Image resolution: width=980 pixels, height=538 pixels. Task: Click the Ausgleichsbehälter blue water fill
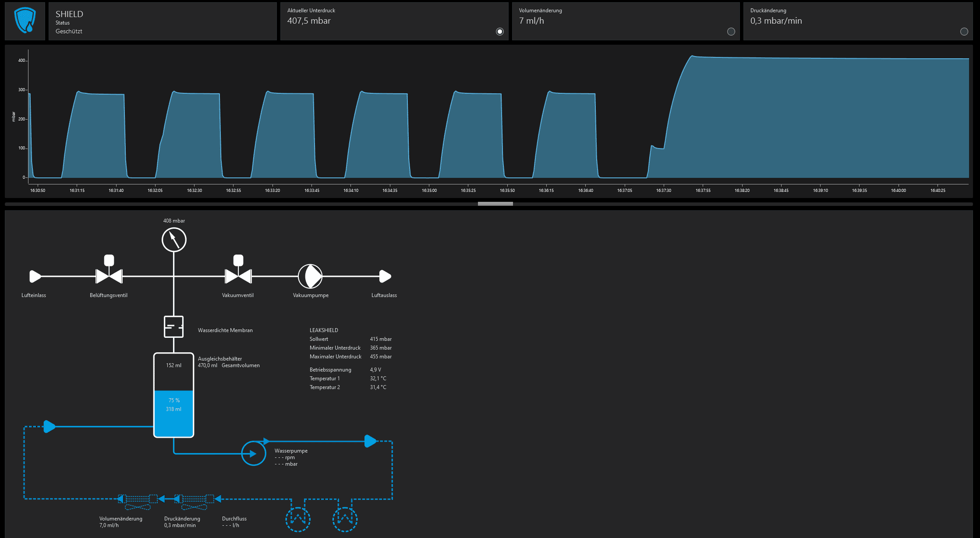tap(173, 414)
